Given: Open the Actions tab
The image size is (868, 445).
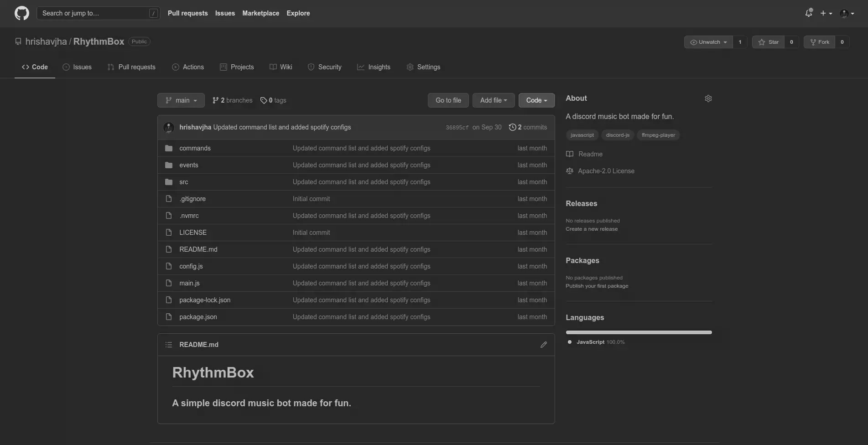Looking at the screenshot, I should (x=188, y=67).
